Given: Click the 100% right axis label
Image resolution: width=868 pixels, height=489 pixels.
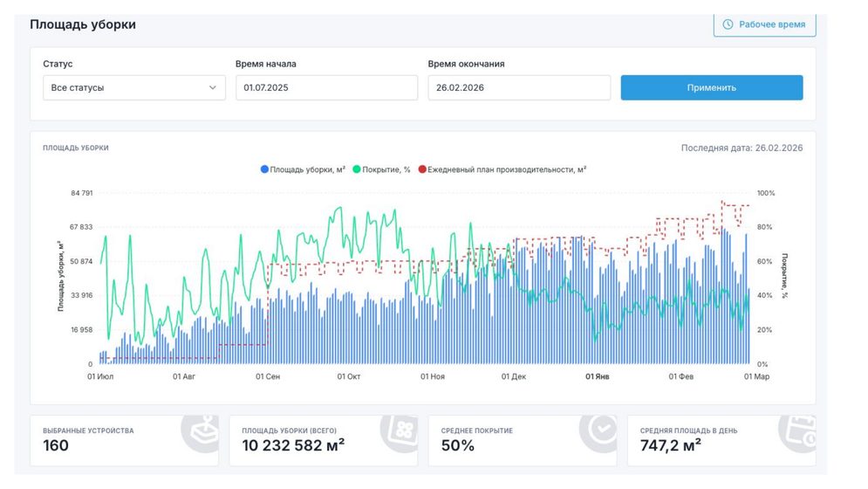Looking at the screenshot, I should [766, 193].
